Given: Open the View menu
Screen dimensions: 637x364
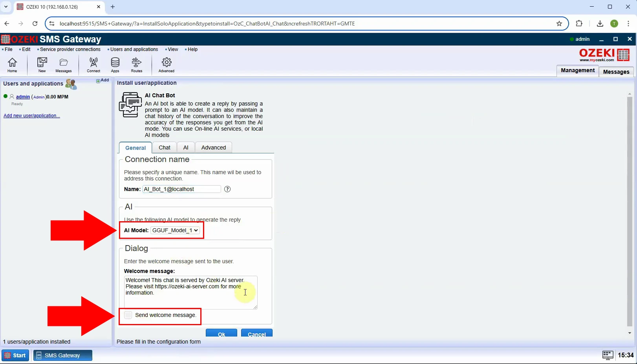Looking at the screenshot, I should 173,49.
